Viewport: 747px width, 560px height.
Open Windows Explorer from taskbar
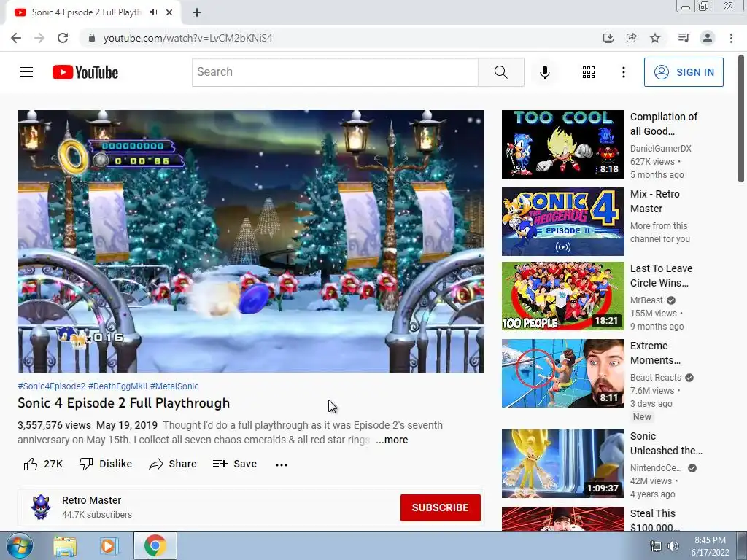(x=65, y=546)
